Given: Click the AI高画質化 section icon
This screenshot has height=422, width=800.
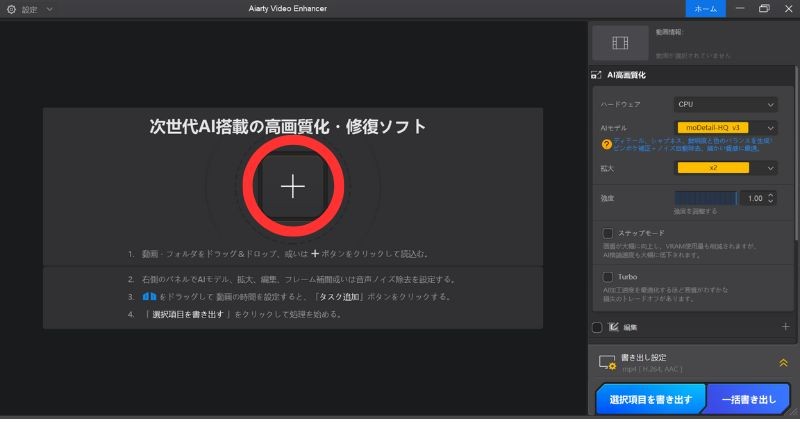Looking at the screenshot, I should [x=596, y=75].
